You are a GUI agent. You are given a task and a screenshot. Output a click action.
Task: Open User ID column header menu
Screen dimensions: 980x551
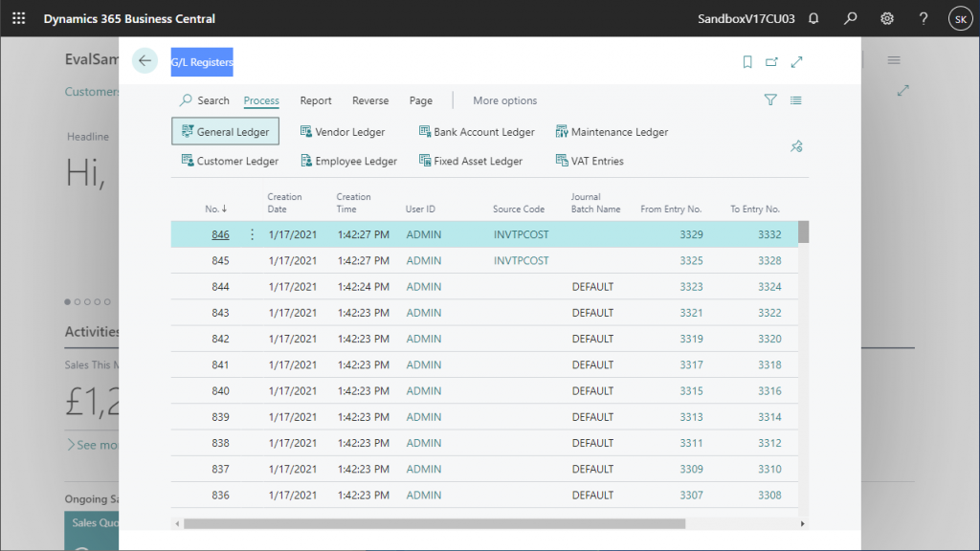pos(420,209)
